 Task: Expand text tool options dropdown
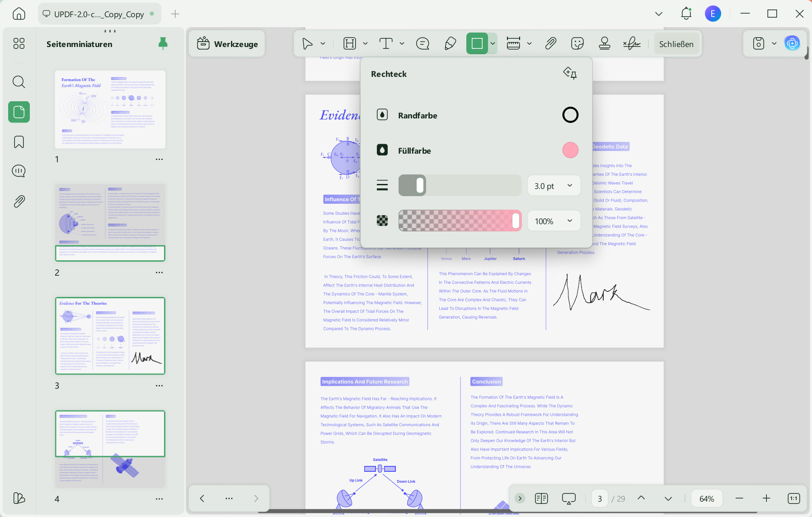tap(402, 43)
